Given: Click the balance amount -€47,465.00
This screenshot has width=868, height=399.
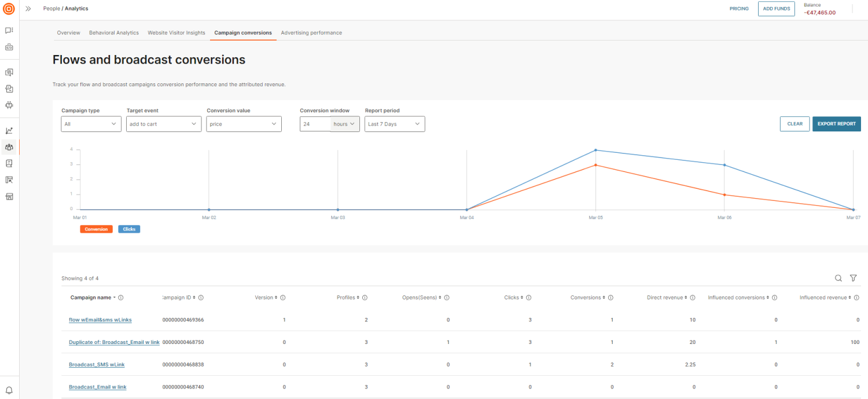Looking at the screenshot, I should click(x=819, y=12).
